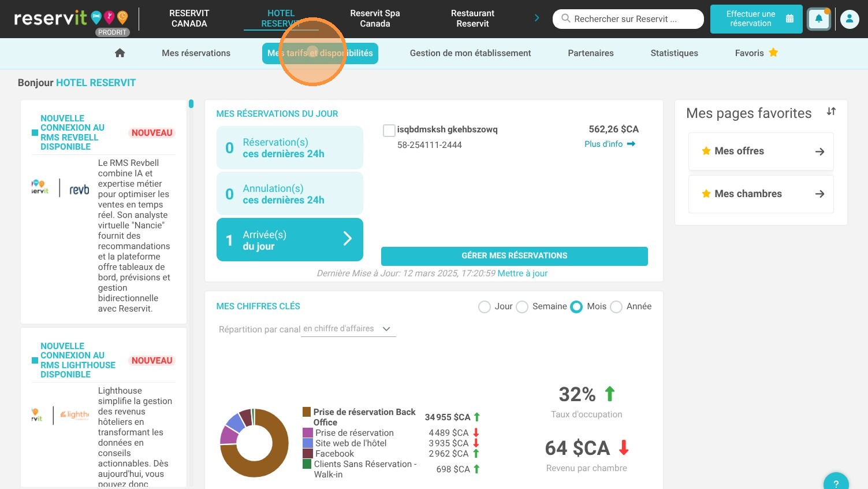Show more establishments with top chevron arrow
Screen dimensions: 868x489
tap(537, 18)
